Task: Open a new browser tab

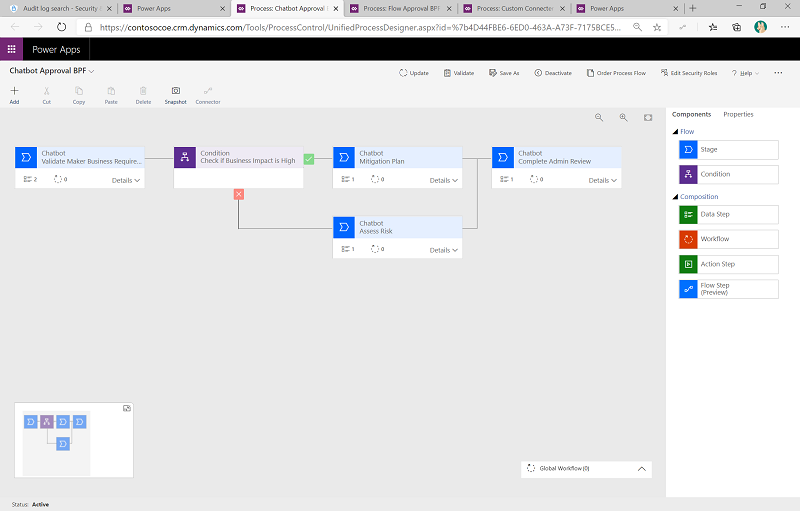Action: coord(692,8)
